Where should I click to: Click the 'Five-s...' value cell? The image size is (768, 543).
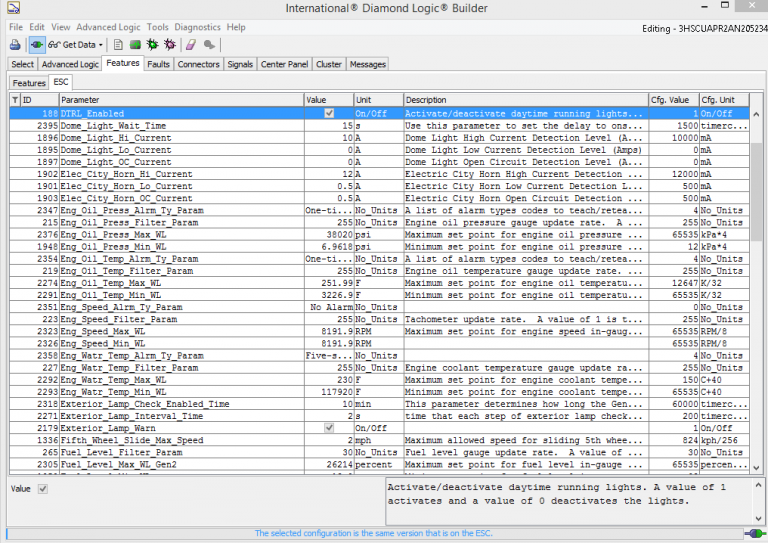[x=329, y=356]
